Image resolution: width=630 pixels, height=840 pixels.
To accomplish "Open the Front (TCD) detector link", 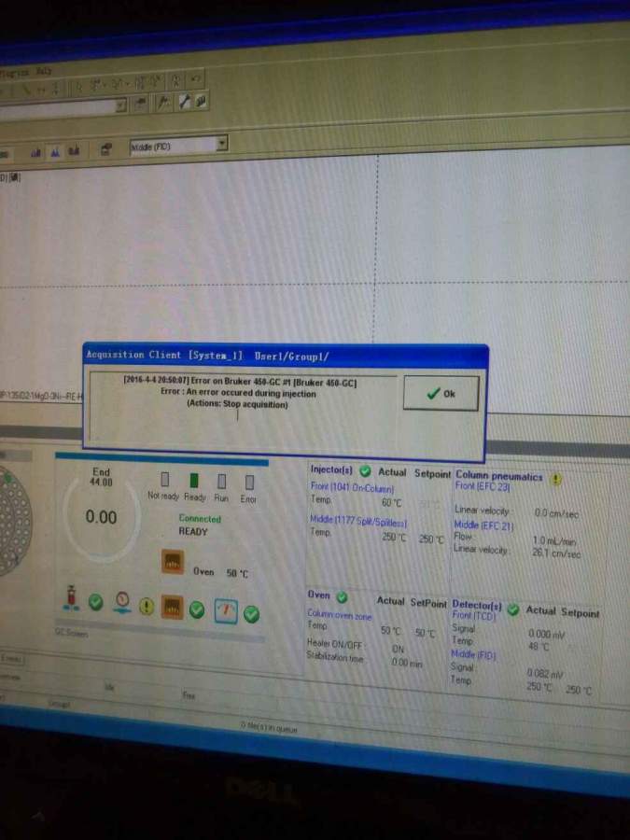I will (475, 616).
